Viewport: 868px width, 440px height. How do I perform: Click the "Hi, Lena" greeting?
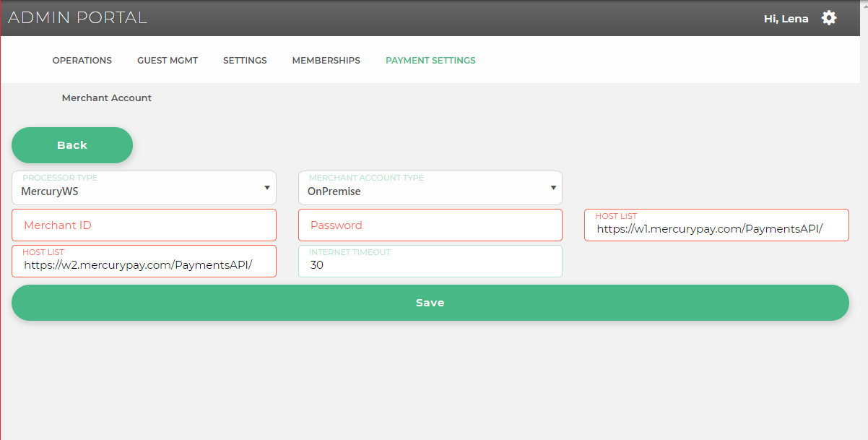tap(786, 19)
